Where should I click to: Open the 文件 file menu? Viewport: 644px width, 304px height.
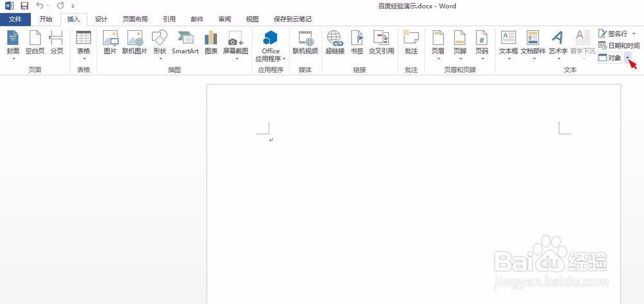[x=15, y=19]
